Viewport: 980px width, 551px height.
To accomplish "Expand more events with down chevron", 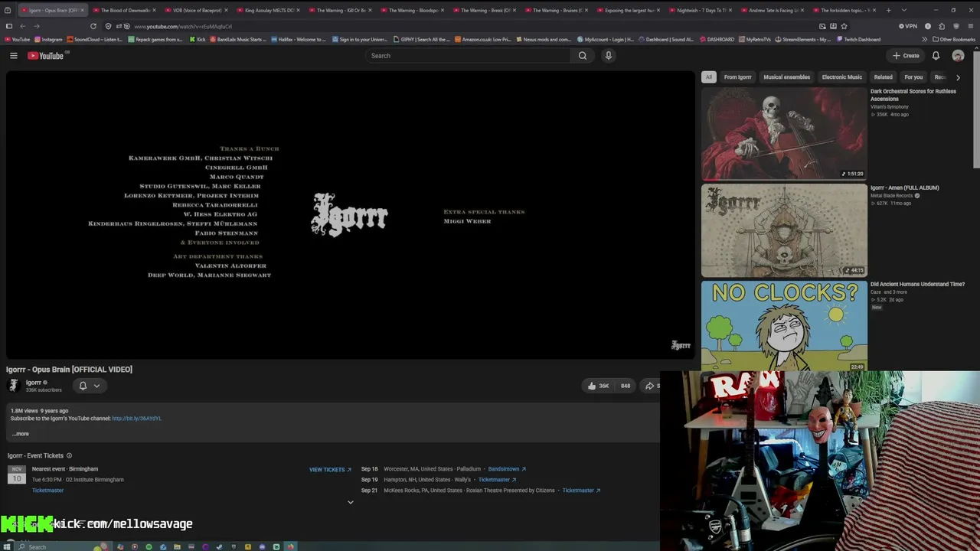I will (x=351, y=503).
